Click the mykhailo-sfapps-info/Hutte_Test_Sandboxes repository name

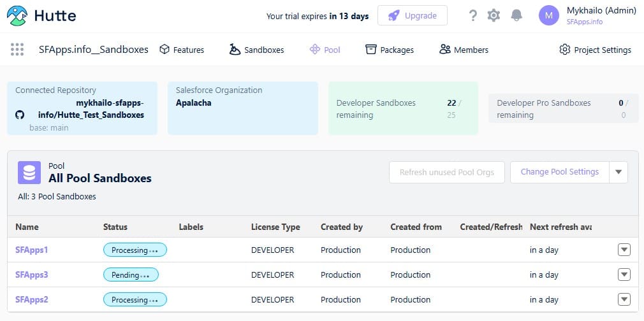tap(91, 109)
